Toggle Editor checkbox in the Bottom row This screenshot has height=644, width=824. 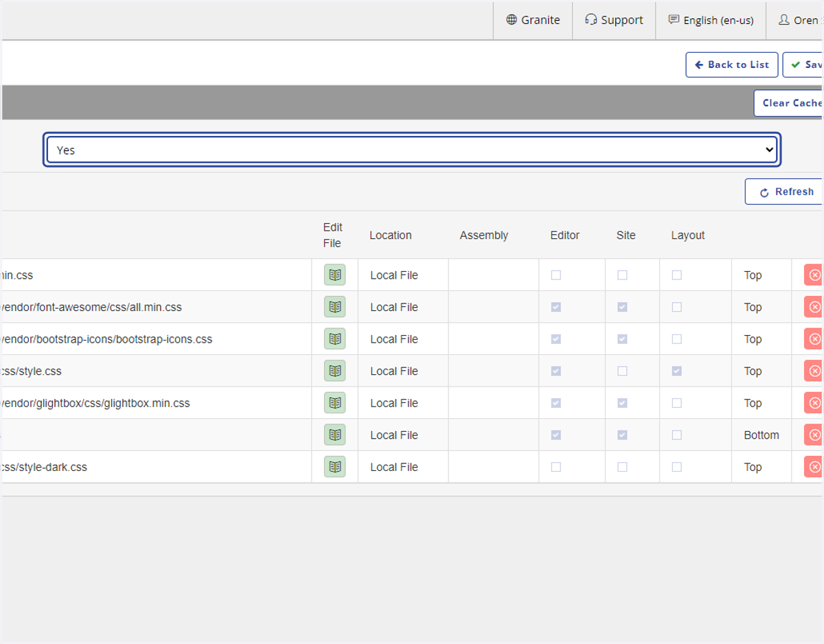(x=556, y=435)
